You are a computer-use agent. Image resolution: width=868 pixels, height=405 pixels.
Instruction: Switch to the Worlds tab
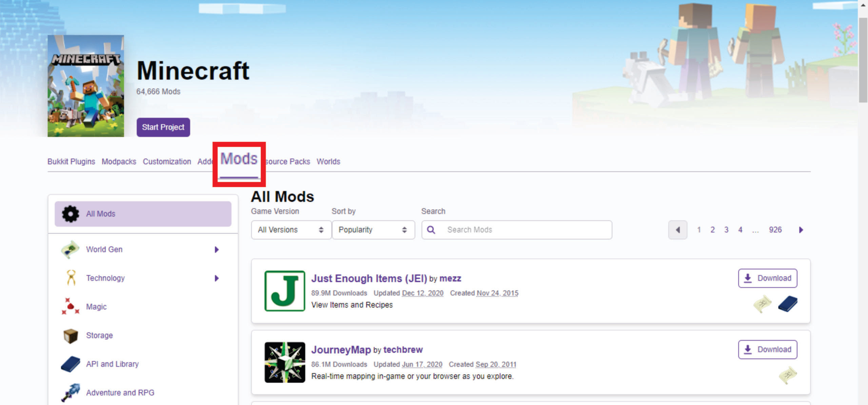pyautogui.click(x=328, y=162)
